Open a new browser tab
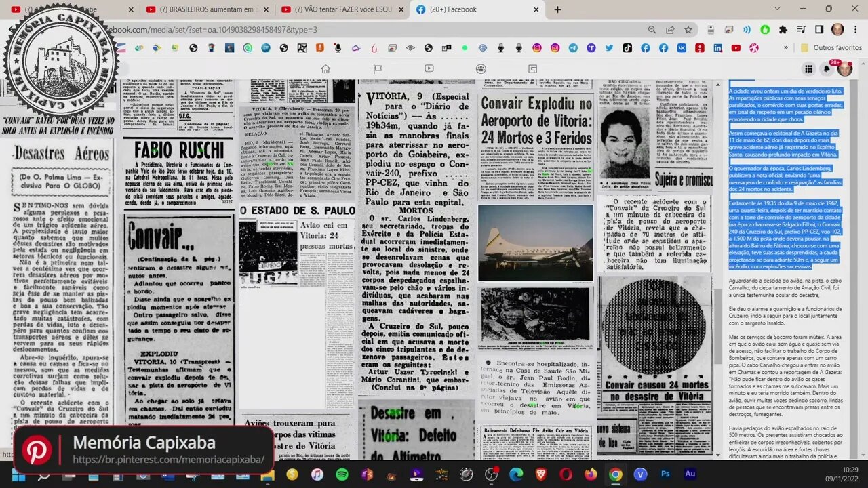Image resolution: width=868 pixels, height=488 pixels. coord(557,9)
